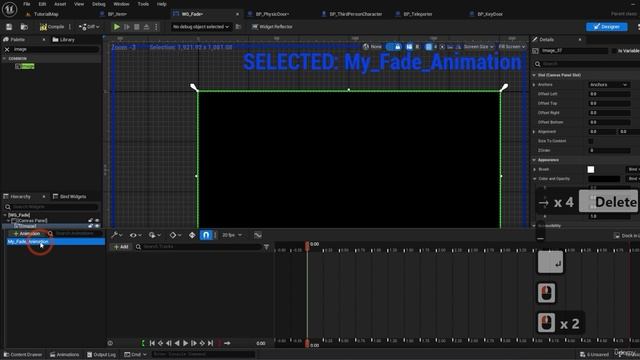The image size is (640, 360).
Task: Open Widget Reflector tool
Action: (272, 27)
